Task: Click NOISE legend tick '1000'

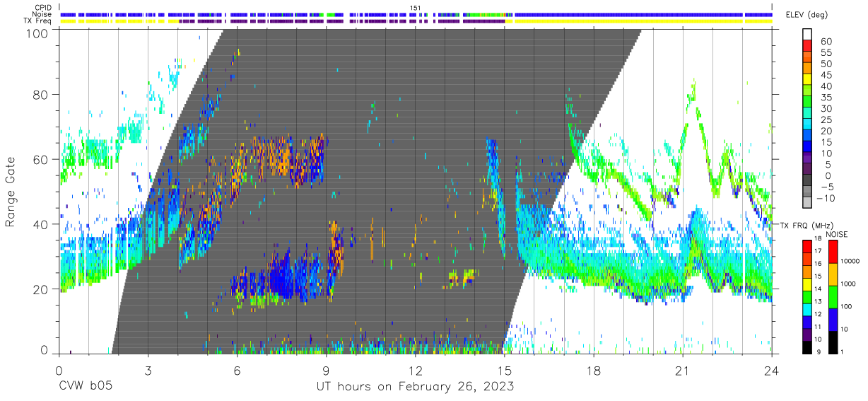Action: coord(848,283)
